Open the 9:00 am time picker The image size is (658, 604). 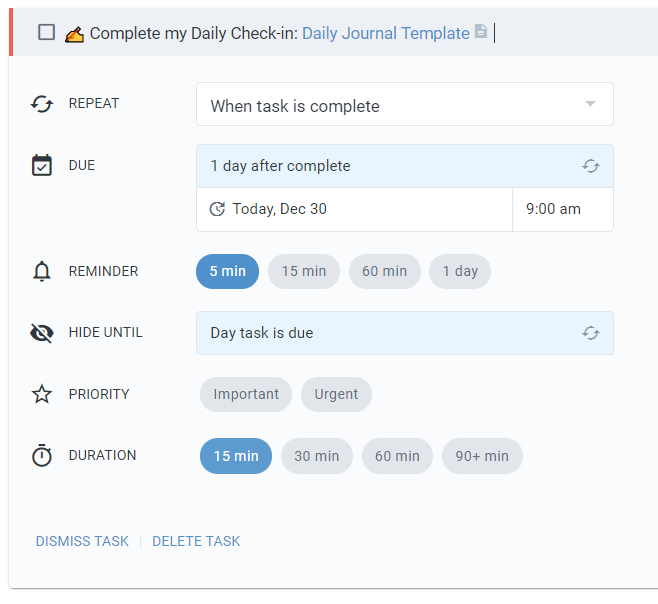[553, 209]
